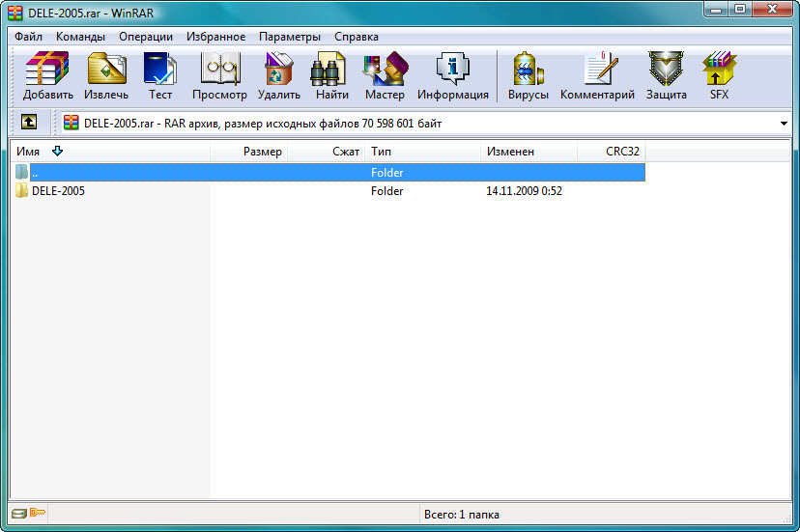Click the Извлечь (Extract) toolbar icon
Image resolution: width=800 pixels, height=532 pixels.
click(x=106, y=69)
